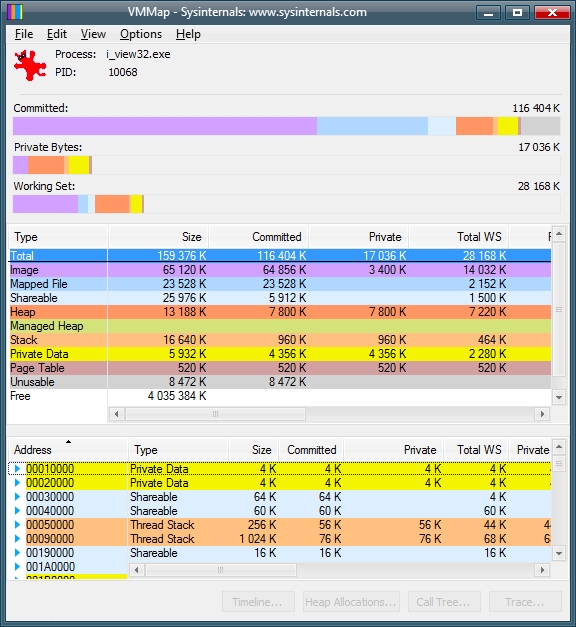Open the View menu
Viewport: 576px width, 627px height.
(93, 34)
